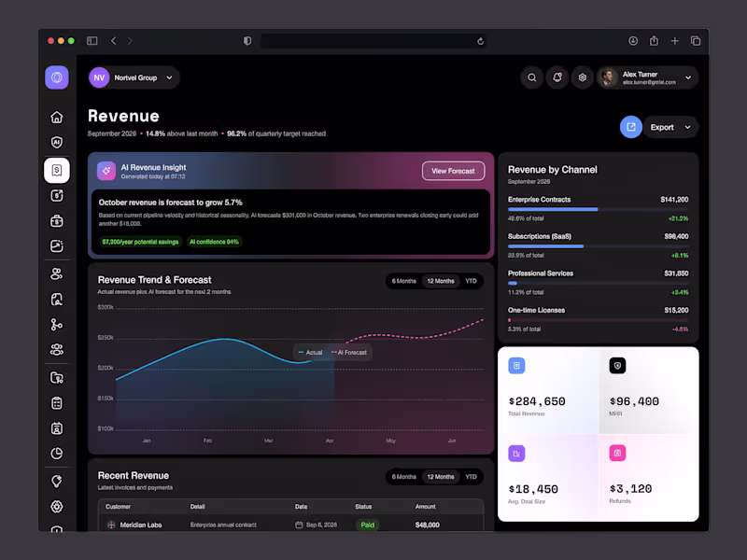Click the browser share icon
This screenshot has width=747, height=560.
[x=655, y=41]
